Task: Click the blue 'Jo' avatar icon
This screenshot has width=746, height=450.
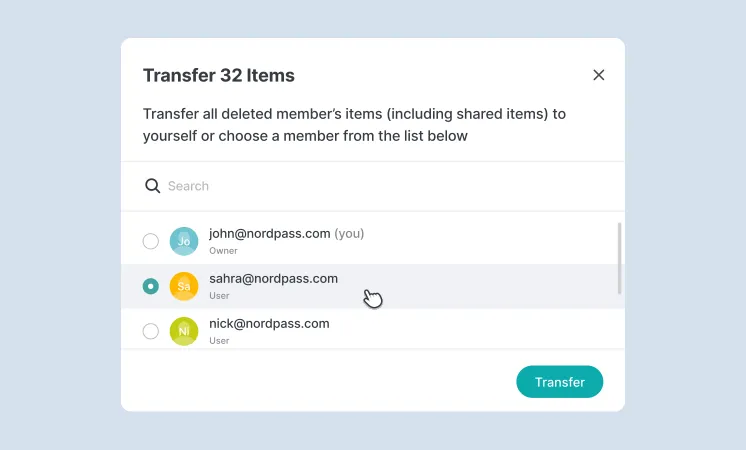Action: (x=184, y=241)
